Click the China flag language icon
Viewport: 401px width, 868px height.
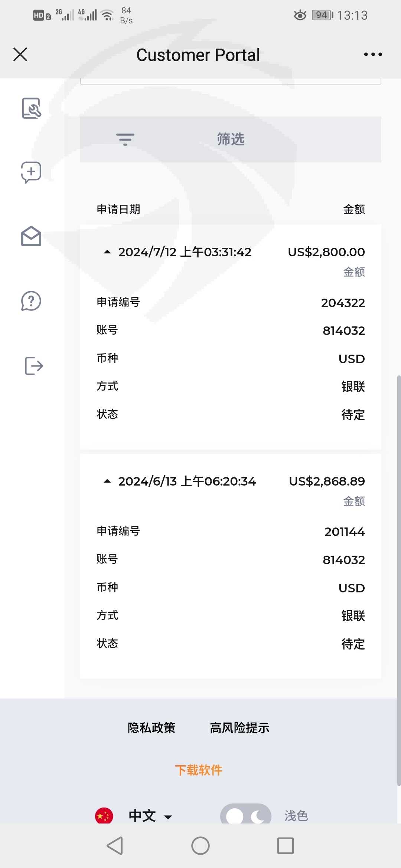[104, 816]
